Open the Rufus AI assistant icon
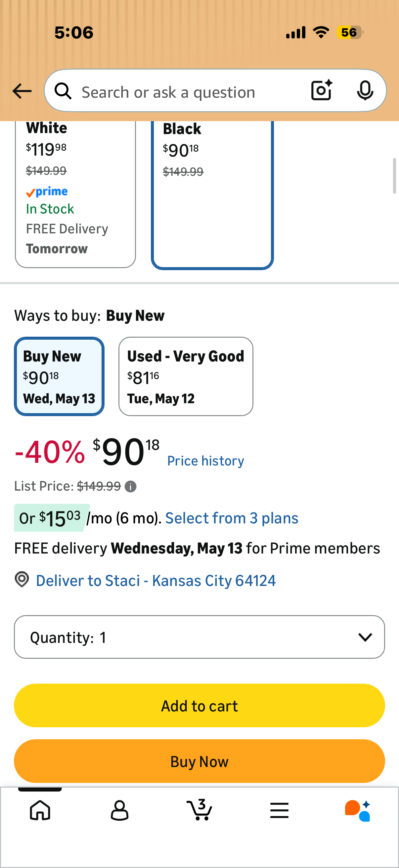The width and height of the screenshot is (399, 868). pos(358,810)
